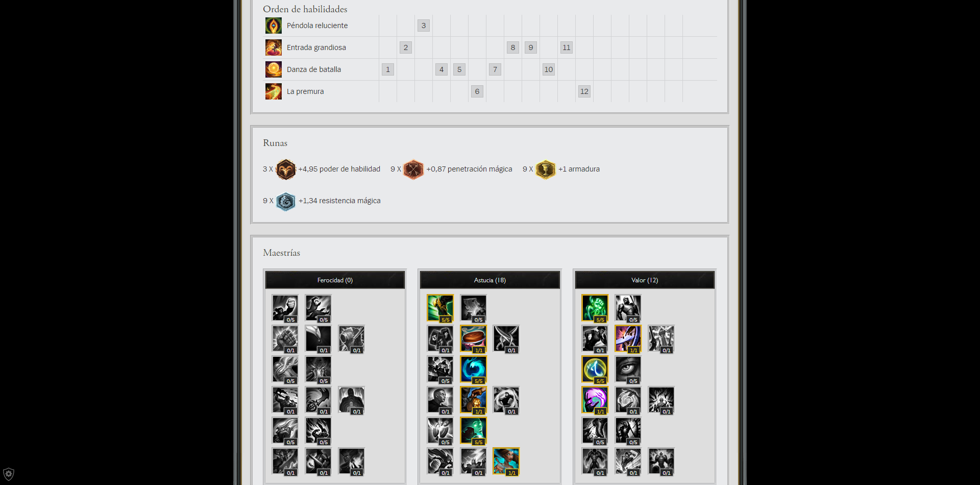980x485 pixels.
Task: Click the poder de habilidad rune icon
Action: tap(286, 169)
